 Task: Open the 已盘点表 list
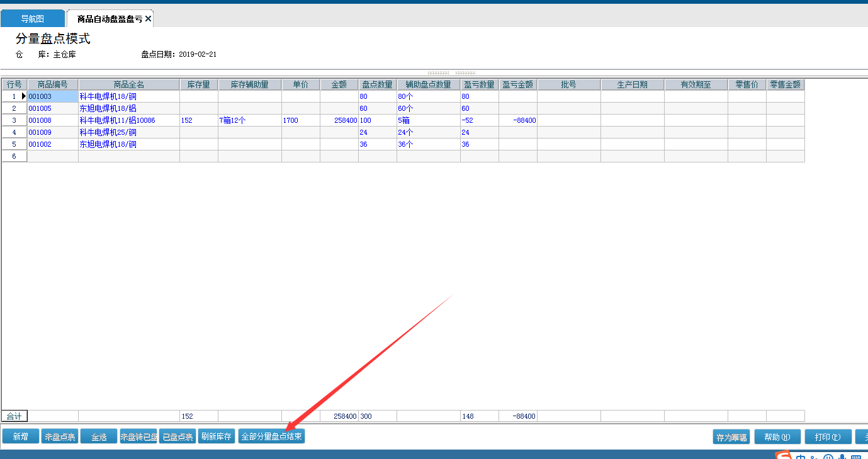coord(178,436)
